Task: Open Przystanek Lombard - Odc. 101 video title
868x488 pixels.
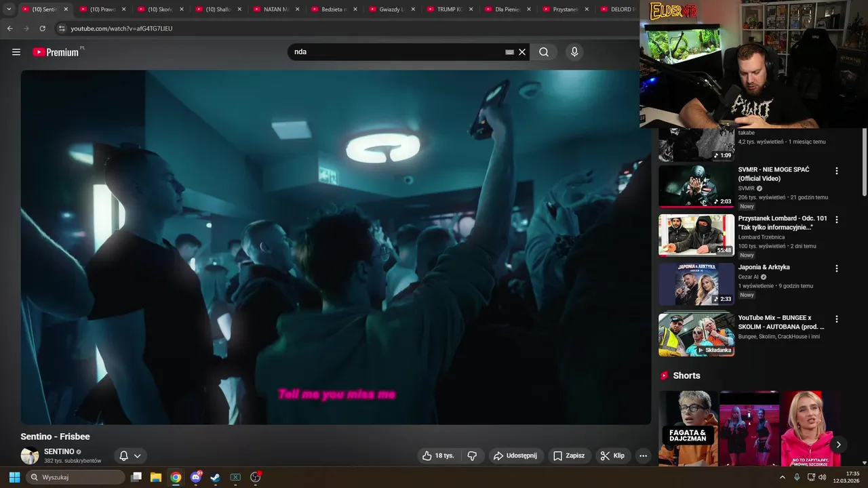Action: (x=783, y=223)
